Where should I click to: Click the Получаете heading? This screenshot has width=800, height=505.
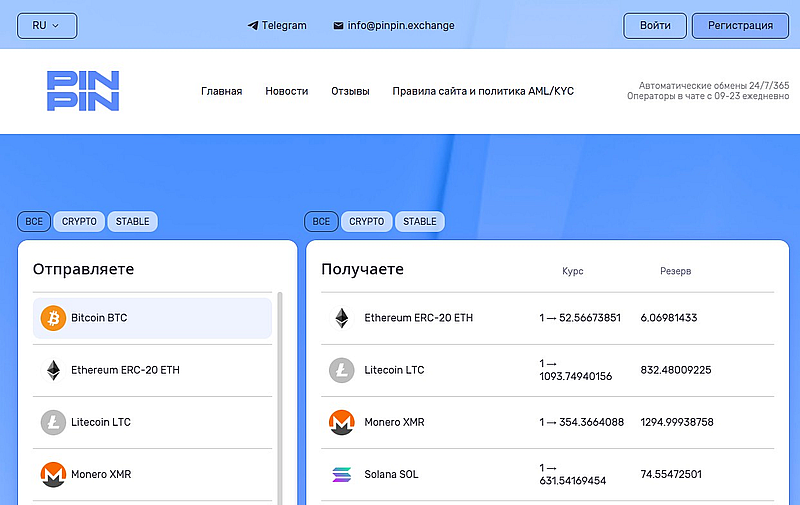point(362,269)
